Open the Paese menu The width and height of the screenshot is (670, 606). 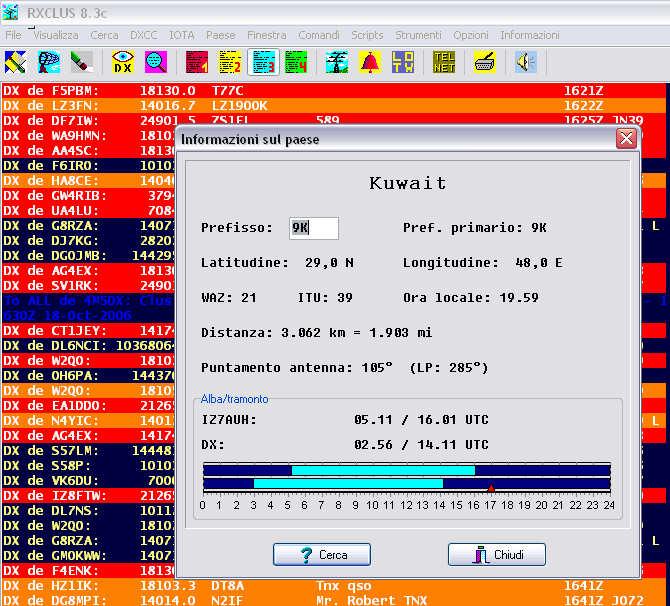point(220,35)
